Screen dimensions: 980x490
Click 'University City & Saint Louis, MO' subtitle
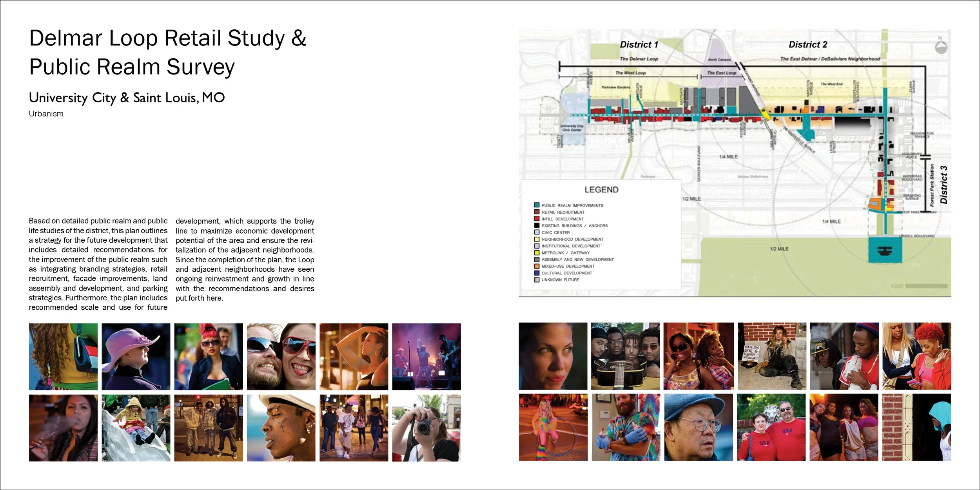click(127, 98)
